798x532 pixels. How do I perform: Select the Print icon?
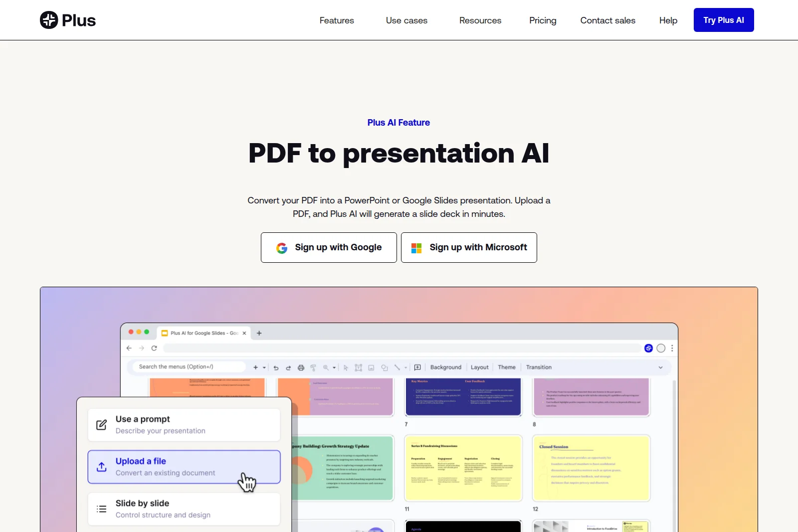point(301,367)
